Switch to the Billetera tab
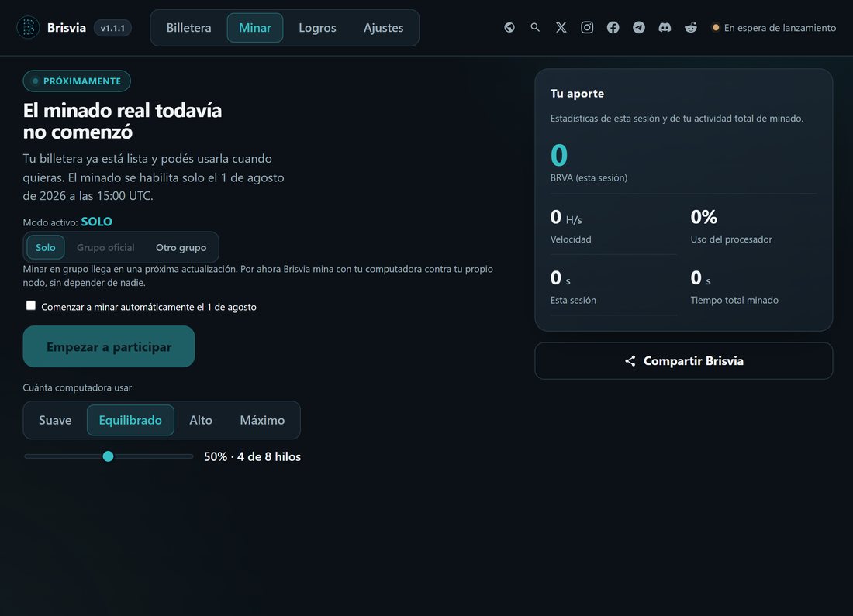The image size is (853, 616). [x=188, y=28]
